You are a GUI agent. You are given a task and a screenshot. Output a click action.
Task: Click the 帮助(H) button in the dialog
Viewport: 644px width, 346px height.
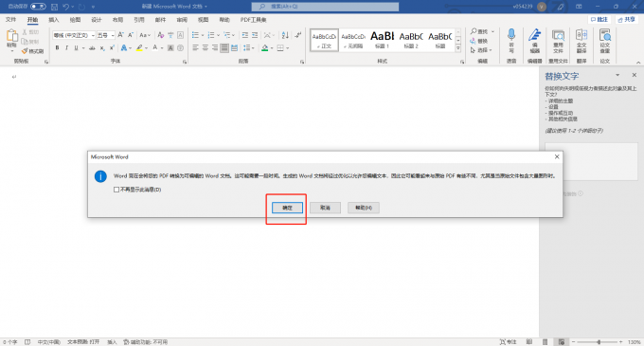pos(363,208)
